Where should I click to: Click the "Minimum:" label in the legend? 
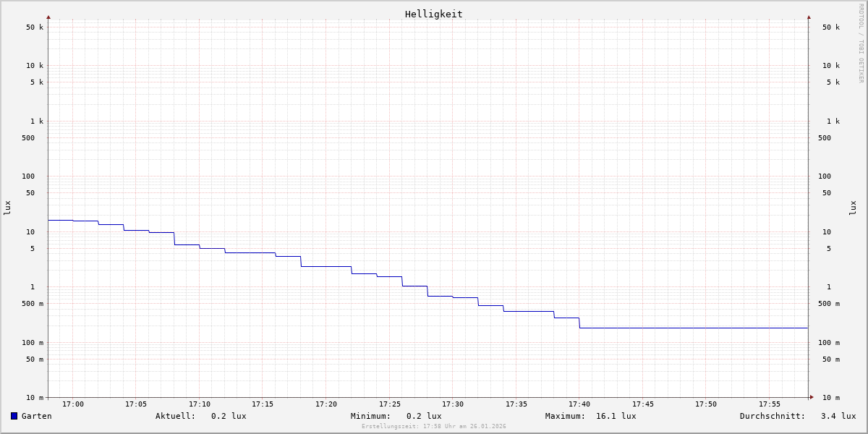(x=371, y=416)
